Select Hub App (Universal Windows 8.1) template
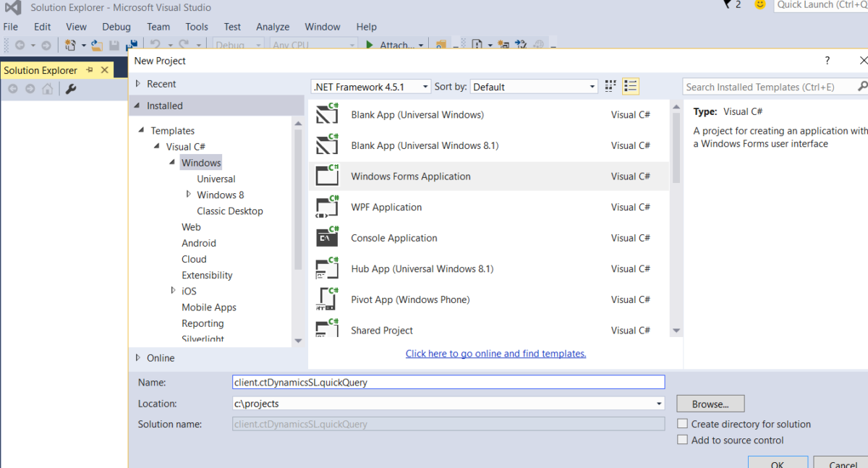868x468 pixels. 489,268
